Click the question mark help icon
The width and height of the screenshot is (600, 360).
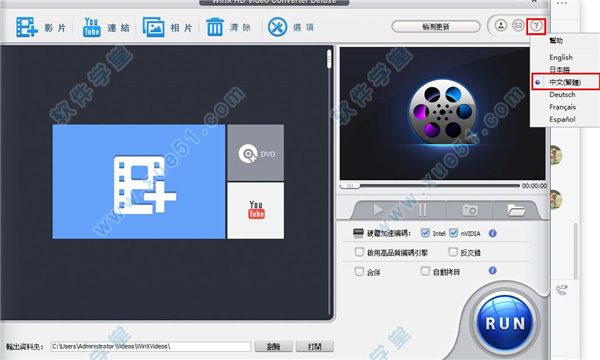[x=536, y=26]
